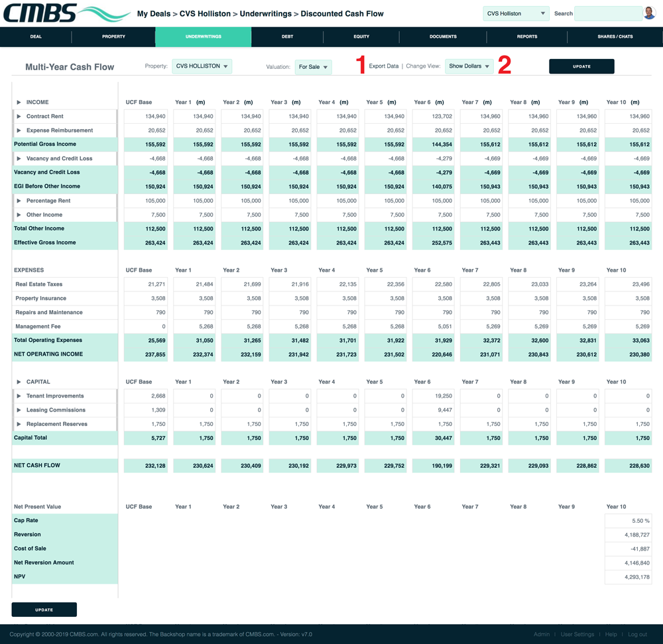Viewport: 663px width, 644px height.
Task: Click Underwritings in the breadcrumb
Action: [266, 14]
